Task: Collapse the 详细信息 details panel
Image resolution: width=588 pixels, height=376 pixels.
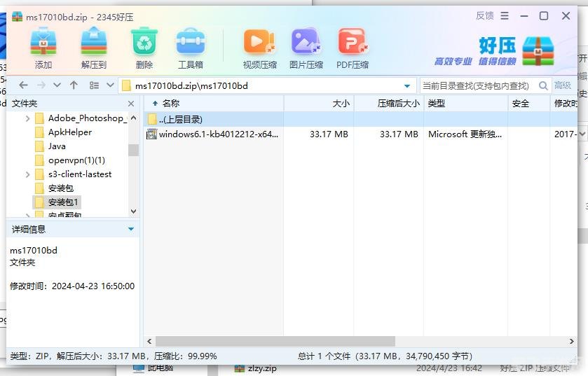Action: (x=131, y=229)
